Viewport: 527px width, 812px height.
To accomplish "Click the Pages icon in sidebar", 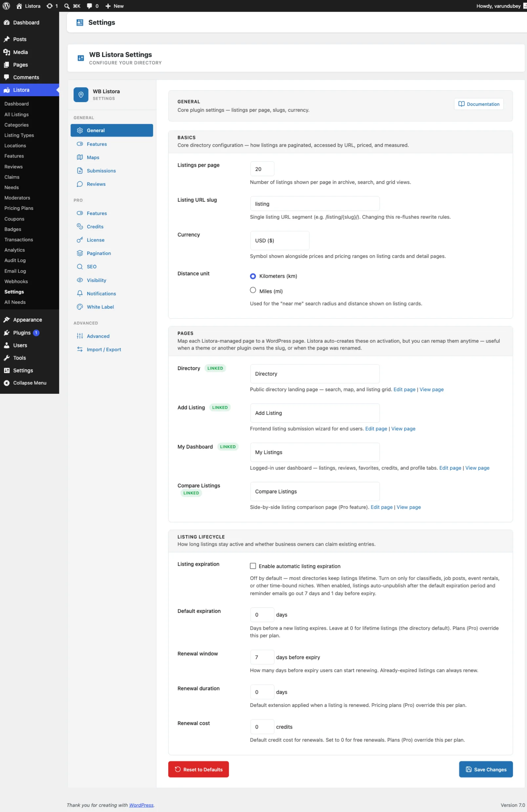I will [x=7, y=65].
